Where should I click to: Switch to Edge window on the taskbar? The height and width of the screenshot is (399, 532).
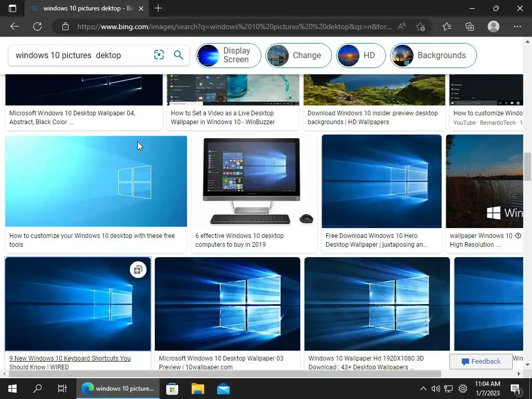click(118, 389)
